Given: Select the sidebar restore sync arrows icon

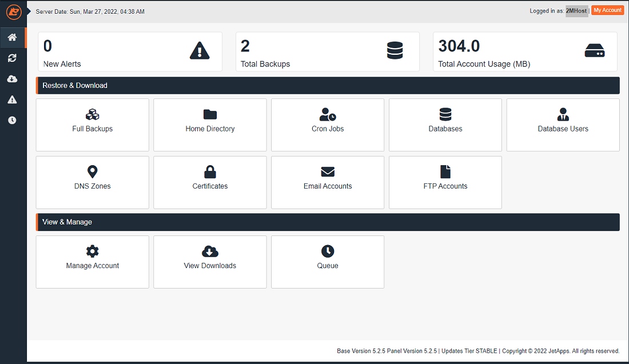Looking at the screenshot, I should 12,58.
